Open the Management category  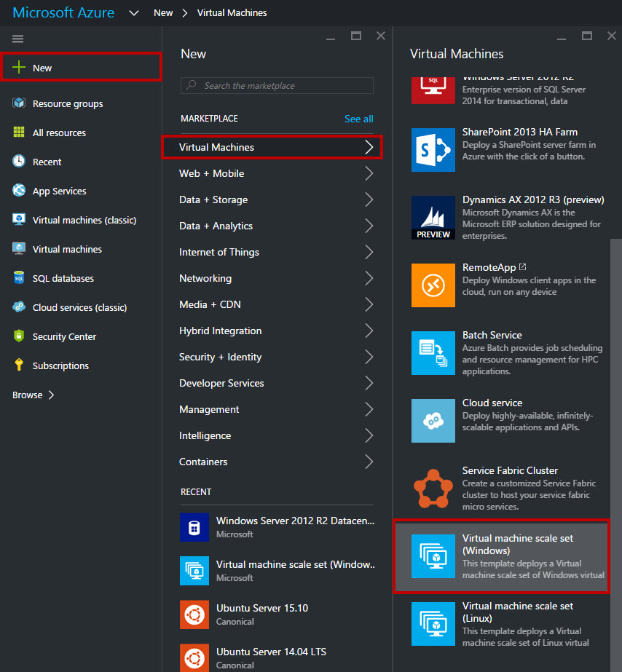[x=277, y=409]
